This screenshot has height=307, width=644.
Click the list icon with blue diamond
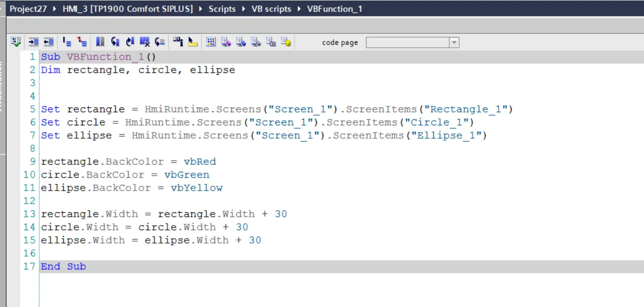241,42
